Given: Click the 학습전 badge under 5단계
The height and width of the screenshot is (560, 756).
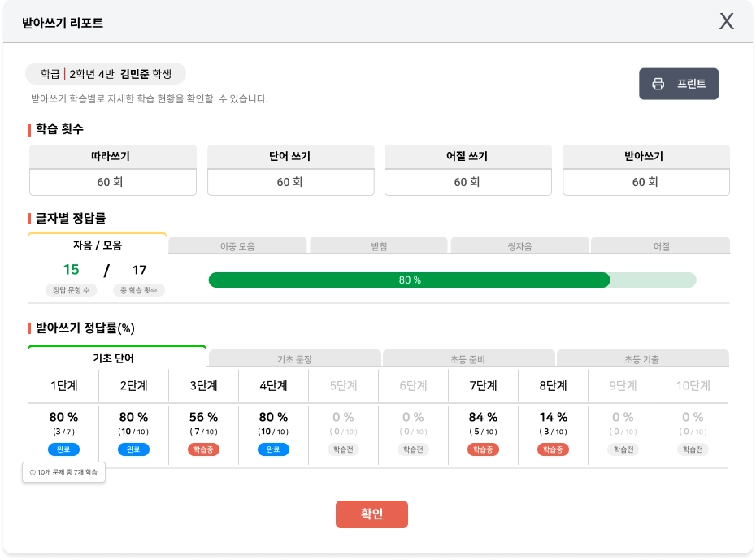Looking at the screenshot, I should pos(343,449).
